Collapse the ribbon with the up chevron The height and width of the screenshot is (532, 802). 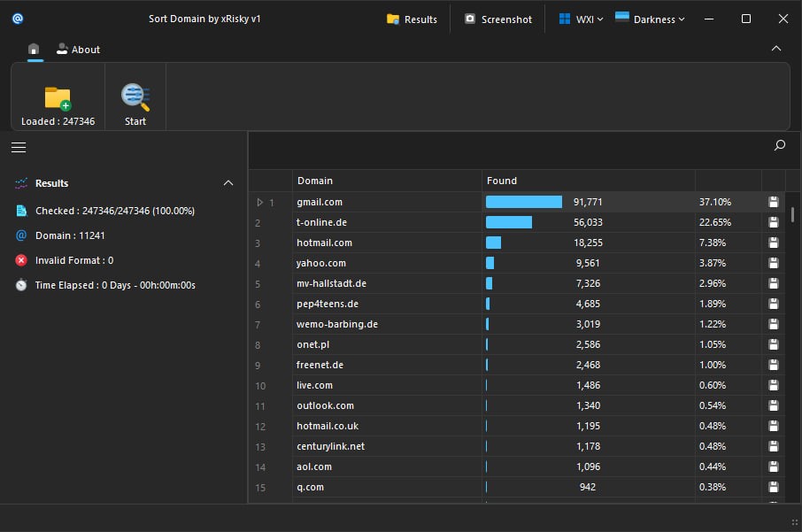(x=776, y=49)
